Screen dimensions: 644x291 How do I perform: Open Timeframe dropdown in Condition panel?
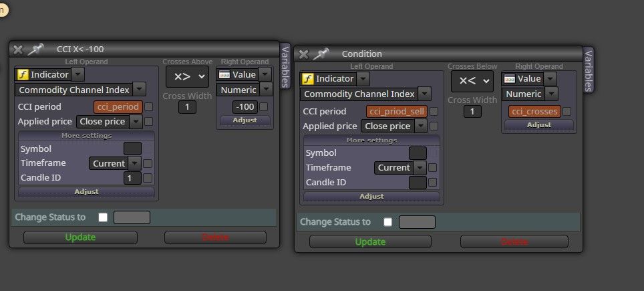420,167
